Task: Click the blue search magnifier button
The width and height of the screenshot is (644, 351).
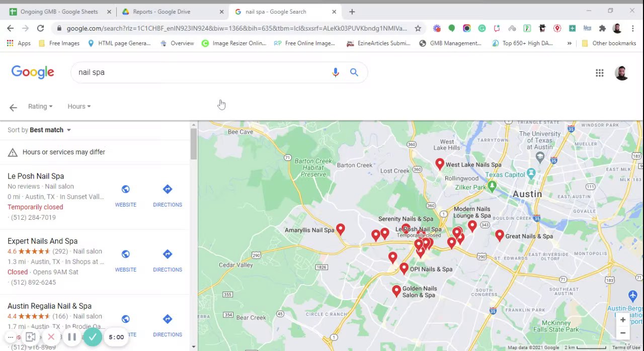Action: [x=354, y=72]
